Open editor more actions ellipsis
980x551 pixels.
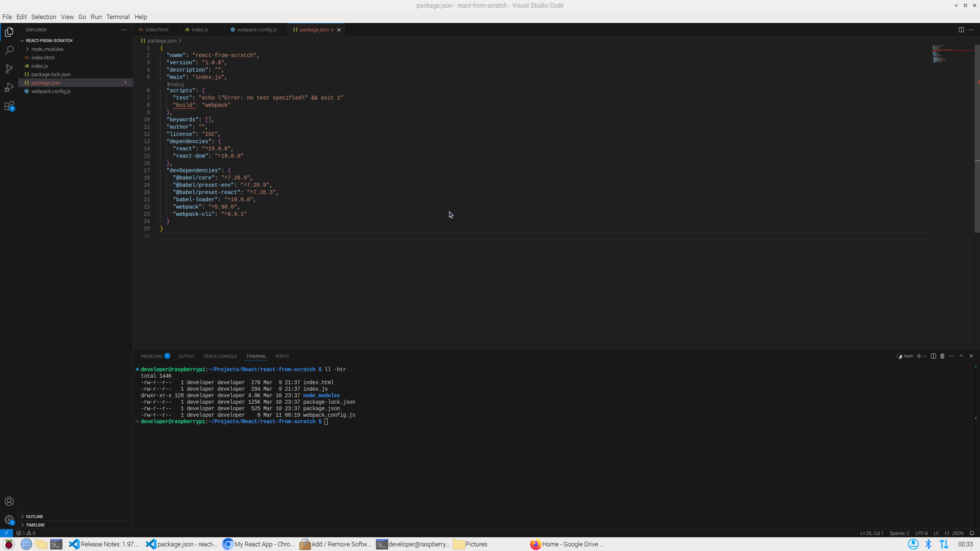click(971, 30)
